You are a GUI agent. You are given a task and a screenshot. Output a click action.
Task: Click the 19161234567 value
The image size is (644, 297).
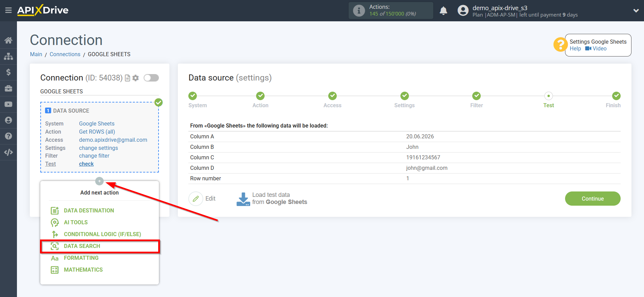click(423, 157)
